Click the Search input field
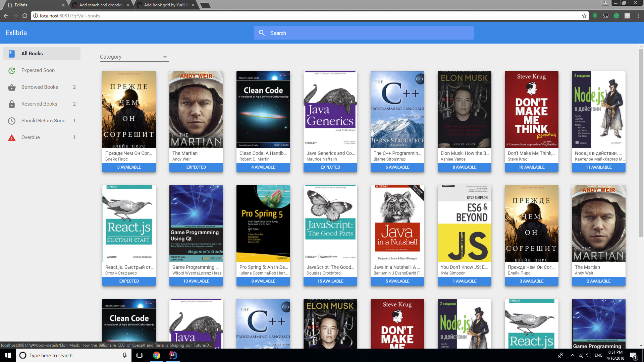 click(364, 33)
